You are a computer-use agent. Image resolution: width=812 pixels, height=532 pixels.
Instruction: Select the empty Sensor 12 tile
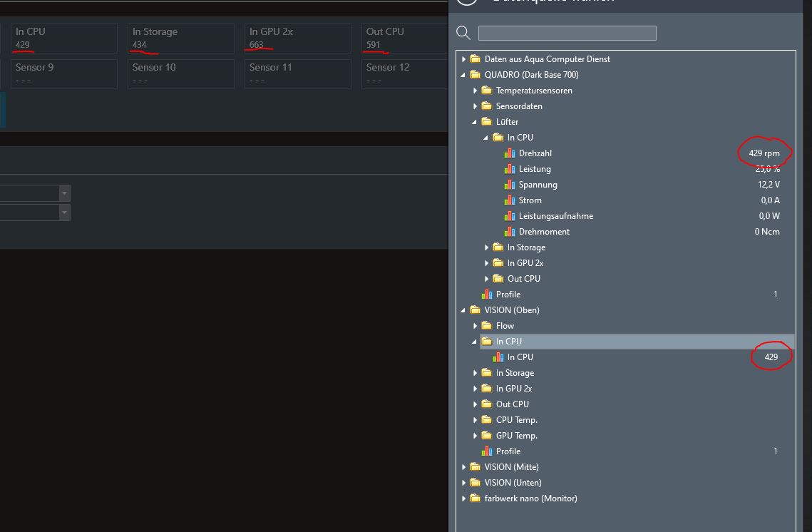pos(405,74)
